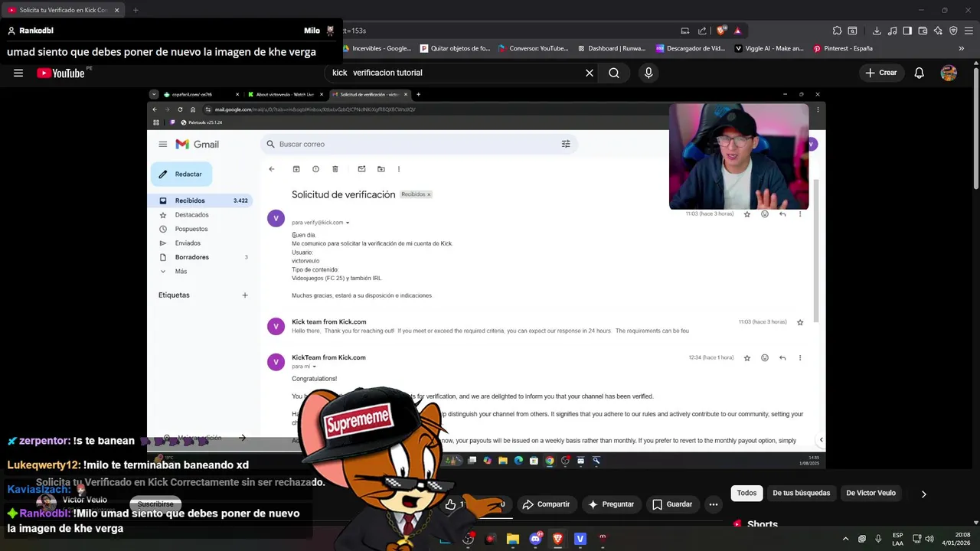Click the ESP LAA language indicator
Image resolution: width=980 pixels, height=551 pixels.
897,539
